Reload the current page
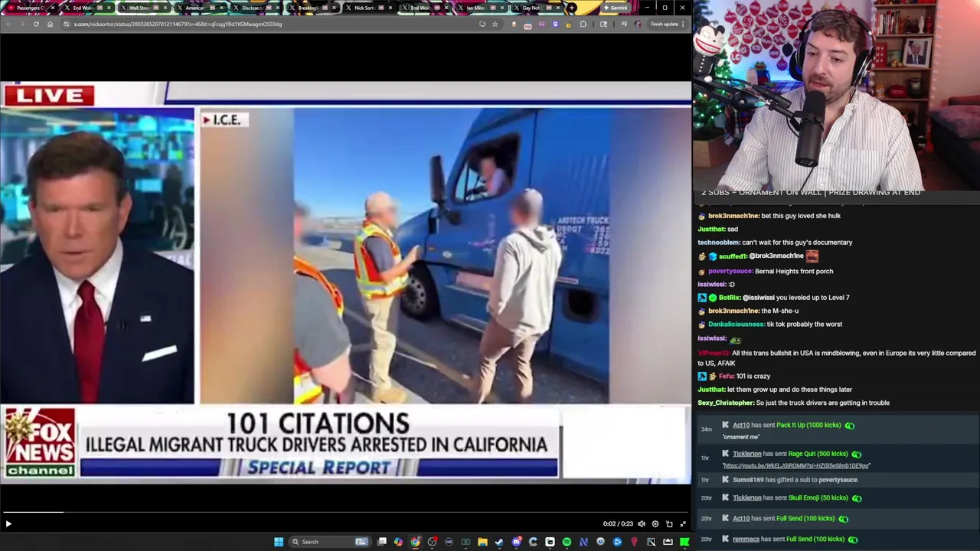Image resolution: width=980 pixels, height=551 pixels. pyautogui.click(x=36, y=24)
